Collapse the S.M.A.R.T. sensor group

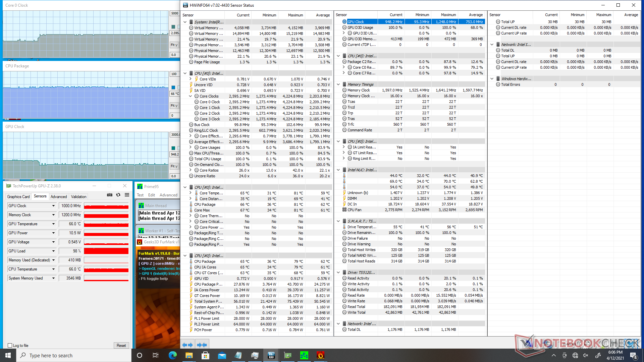[338, 221]
